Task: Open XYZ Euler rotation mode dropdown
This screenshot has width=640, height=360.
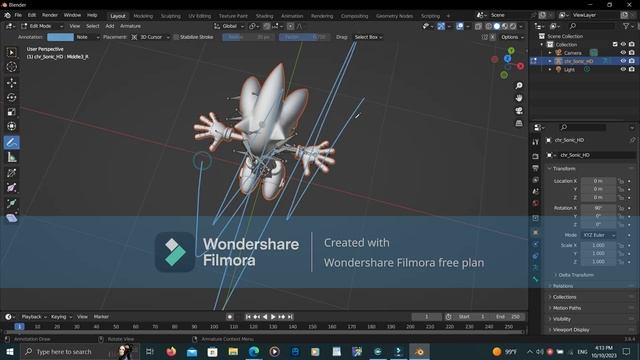Action: 598,235
